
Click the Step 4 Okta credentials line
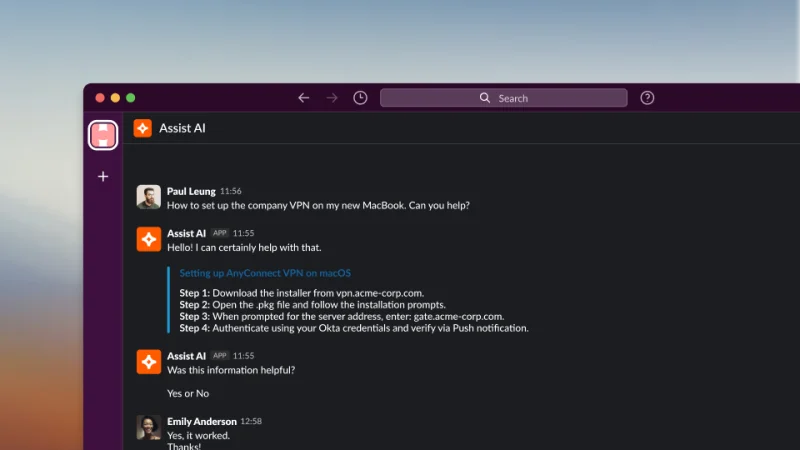point(354,328)
